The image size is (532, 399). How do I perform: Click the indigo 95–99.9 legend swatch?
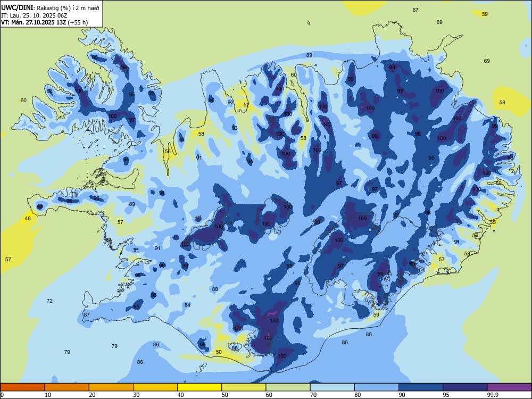point(465,387)
